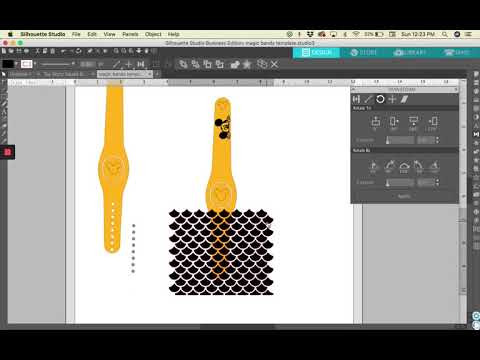Click the Undo arrow icon

[63, 51]
